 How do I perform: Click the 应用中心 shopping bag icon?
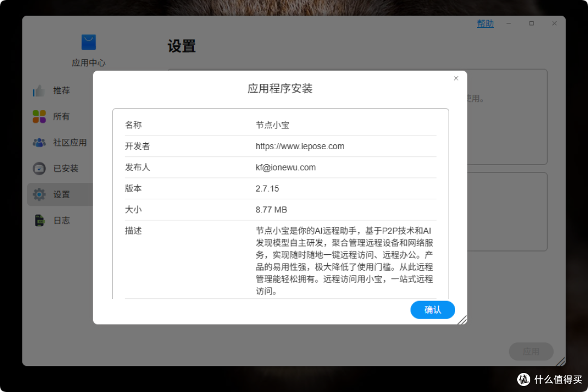click(x=89, y=42)
